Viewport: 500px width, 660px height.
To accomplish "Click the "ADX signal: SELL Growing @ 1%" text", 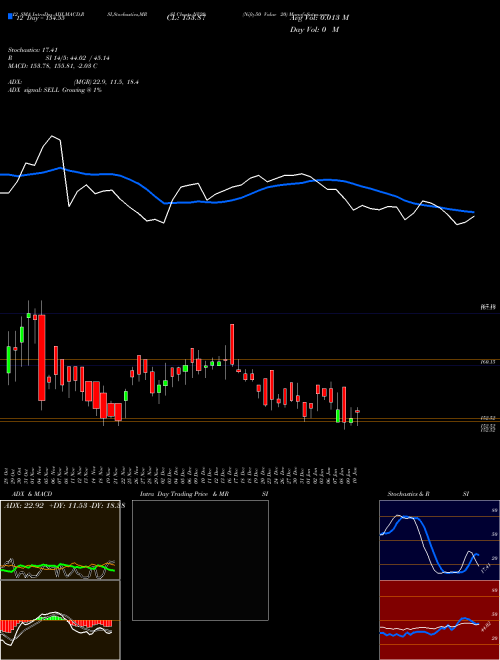I will pos(55,90).
